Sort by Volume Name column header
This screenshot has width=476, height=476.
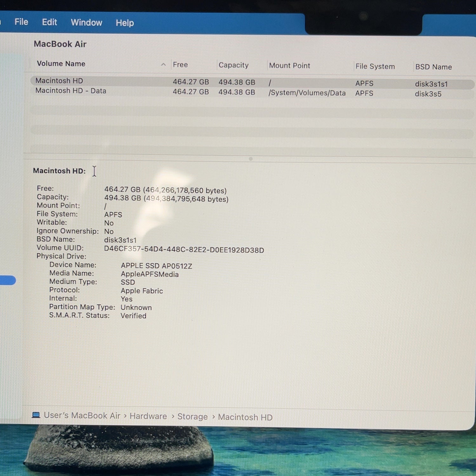click(61, 63)
